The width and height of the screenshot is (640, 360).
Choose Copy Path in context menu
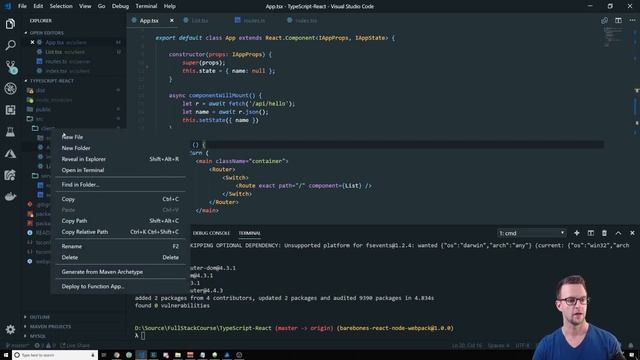(x=120, y=221)
